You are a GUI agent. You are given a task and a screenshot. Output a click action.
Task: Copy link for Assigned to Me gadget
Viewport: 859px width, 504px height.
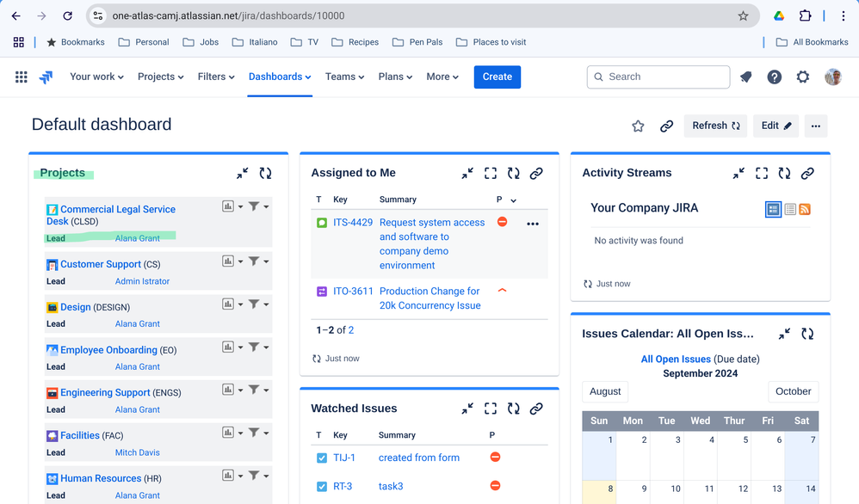click(536, 174)
